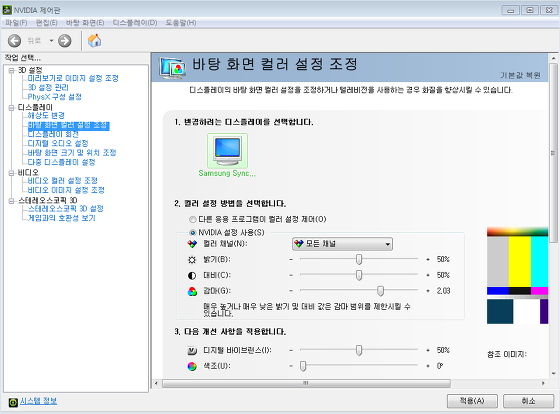Open the 도움말(H) menu

click(x=181, y=23)
